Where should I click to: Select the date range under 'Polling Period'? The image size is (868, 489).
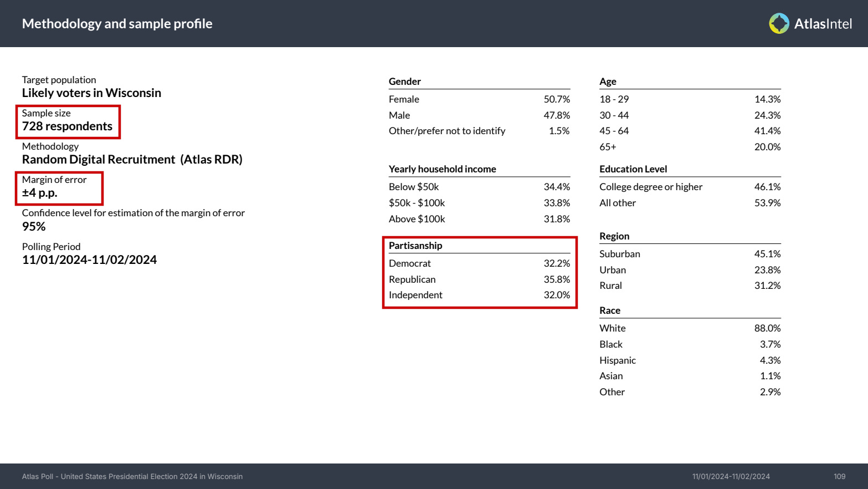tap(89, 259)
